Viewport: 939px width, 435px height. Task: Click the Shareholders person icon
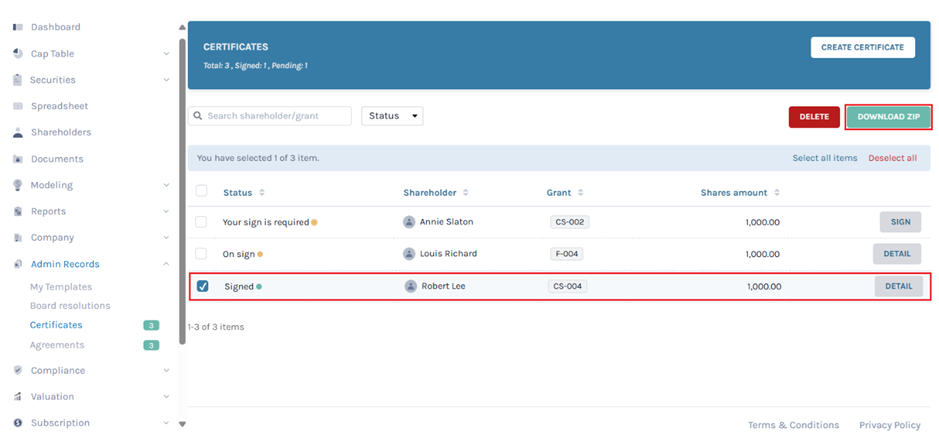(18, 133)
